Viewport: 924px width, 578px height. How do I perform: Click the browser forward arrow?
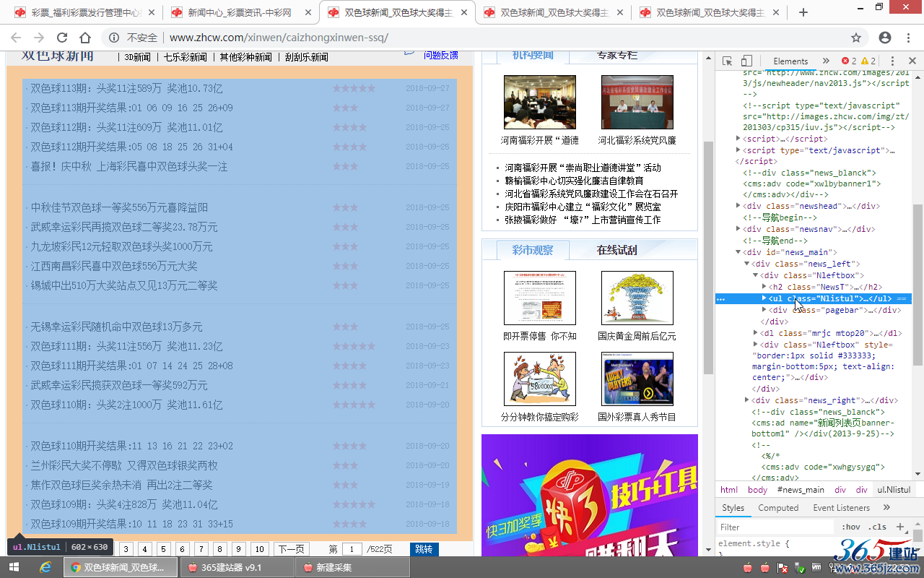tap(39, 38)
